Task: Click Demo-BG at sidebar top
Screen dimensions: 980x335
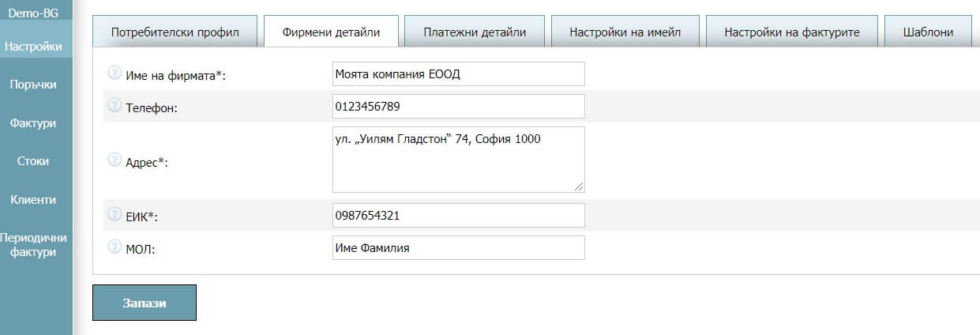Action: tap(33, 13)
